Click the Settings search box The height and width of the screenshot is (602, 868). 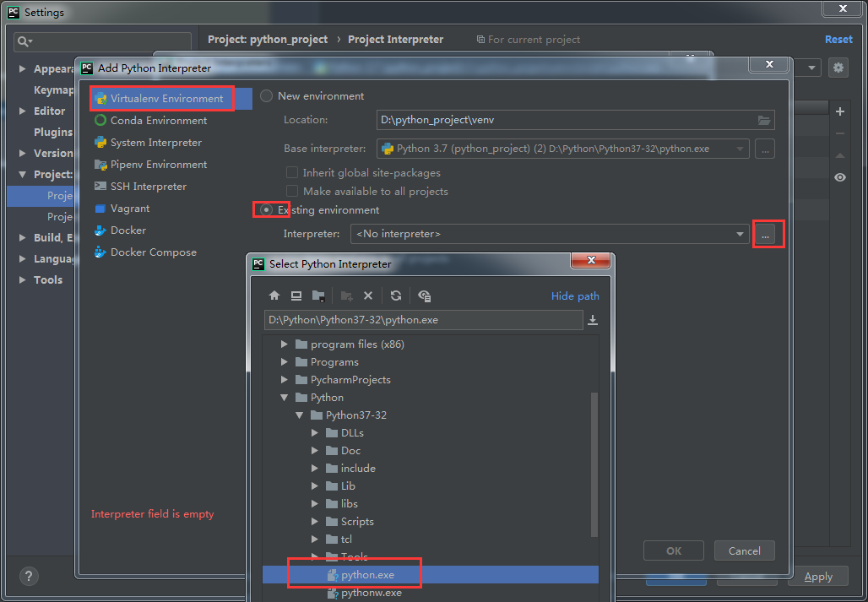click(x=102, y=41)
